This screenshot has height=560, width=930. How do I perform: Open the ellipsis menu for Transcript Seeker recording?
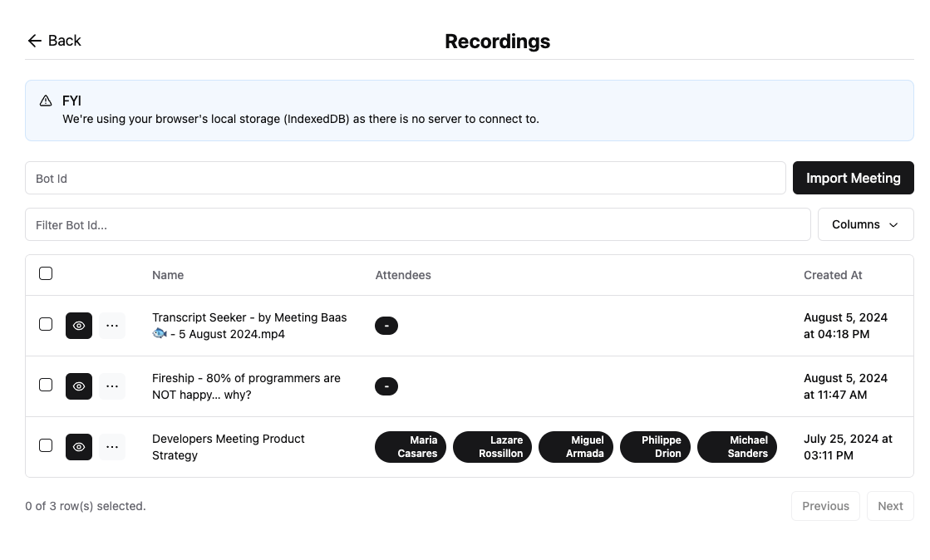(x=112, y=325)
